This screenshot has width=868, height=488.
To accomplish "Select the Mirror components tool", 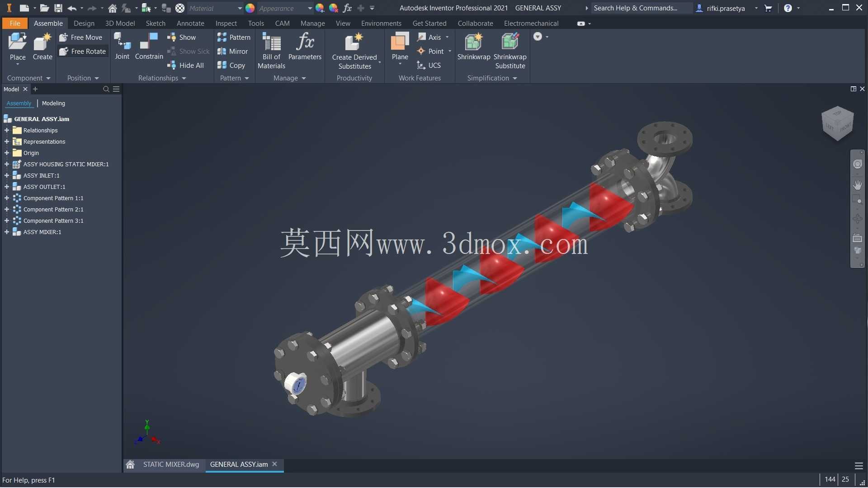I will point(232,52).
